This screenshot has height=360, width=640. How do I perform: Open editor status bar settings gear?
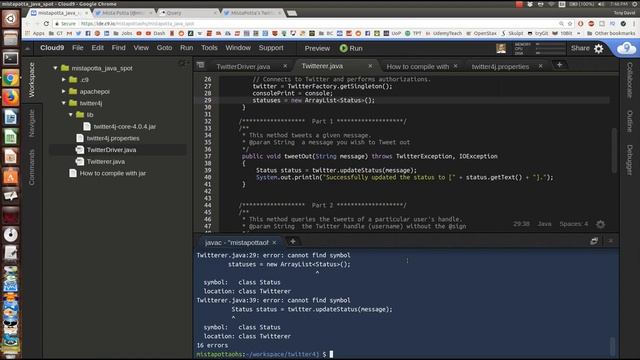[x=600, y=224]
